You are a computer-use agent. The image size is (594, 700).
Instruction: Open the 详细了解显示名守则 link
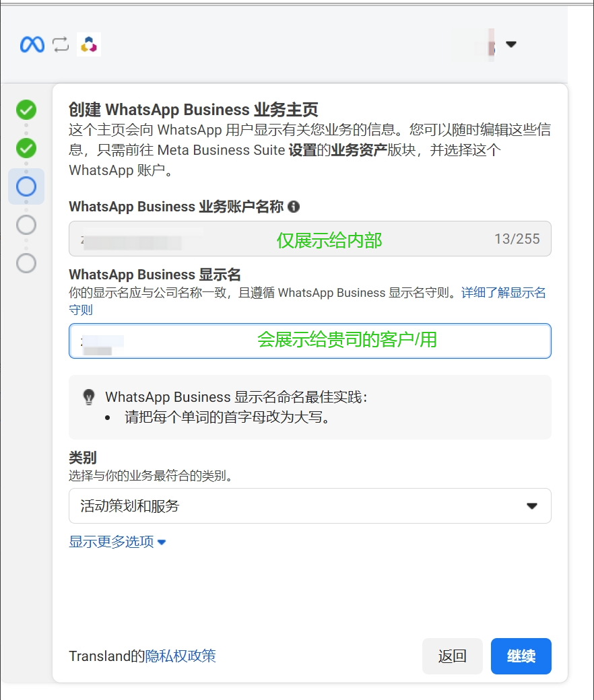(x=503, y=293)
